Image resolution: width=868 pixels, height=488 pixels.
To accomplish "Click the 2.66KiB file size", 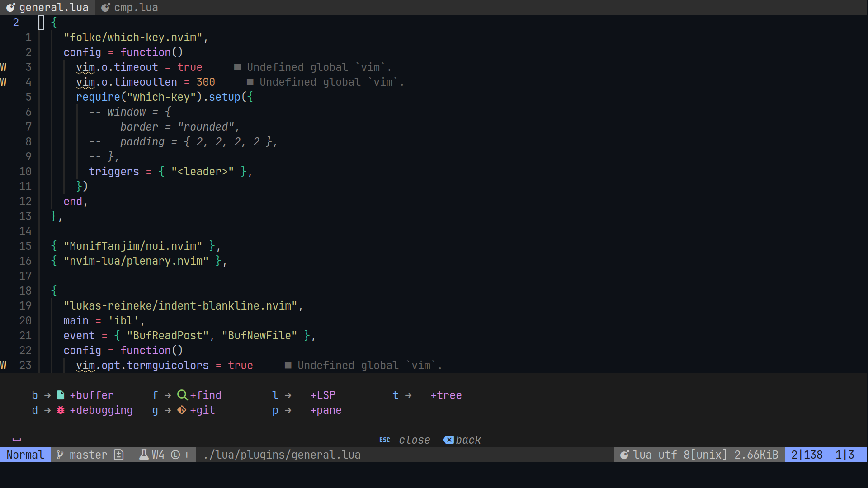I will click(x=756, y=455).
